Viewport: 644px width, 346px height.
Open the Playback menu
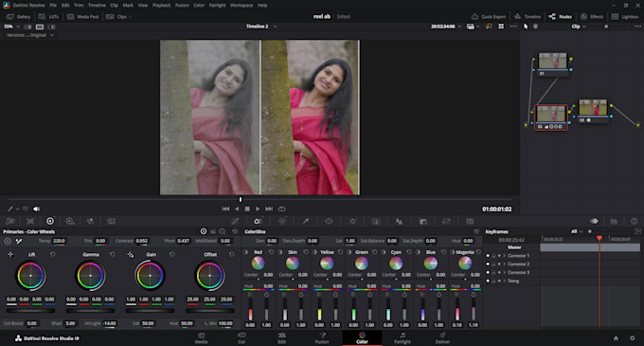161,6
